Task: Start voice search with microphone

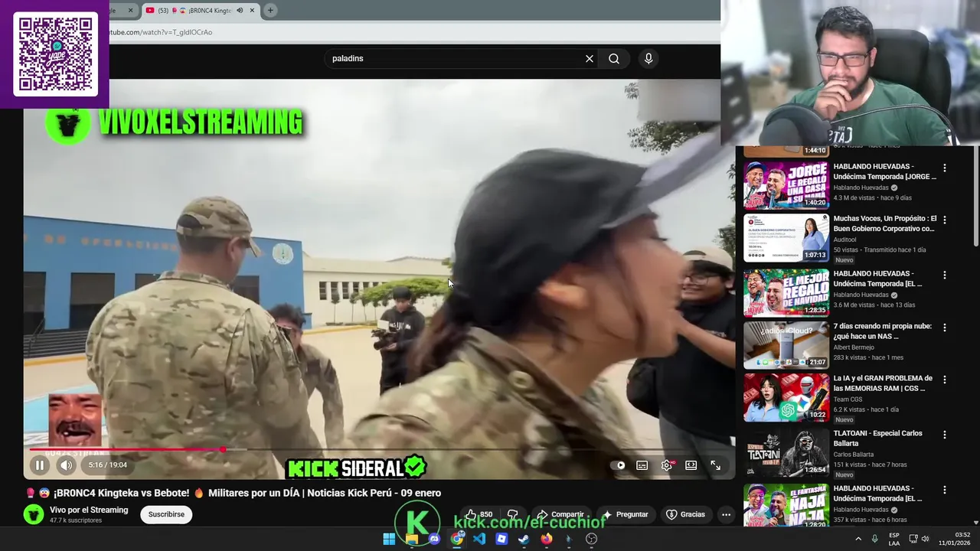Action: click(x=648, y=58)
